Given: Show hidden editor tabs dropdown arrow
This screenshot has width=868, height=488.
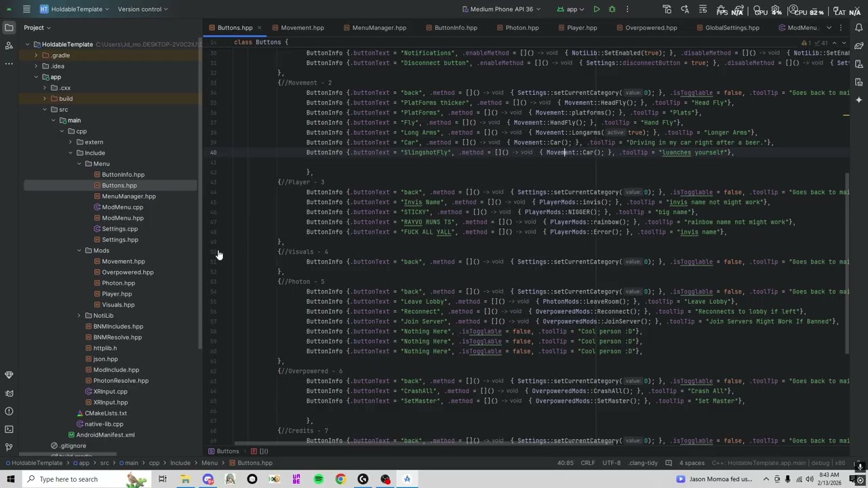Looking at the screenshot, I should (x=829, y=28).
